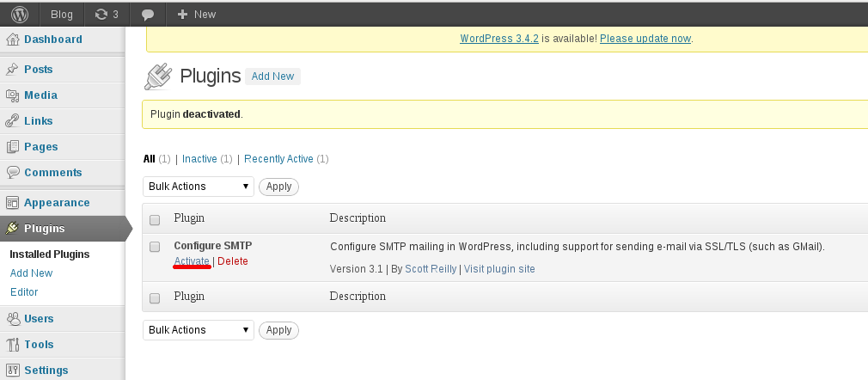Viewport: 868px width, 380px height.
Task: Click the updates refresh icon
Action: (101, 15)
